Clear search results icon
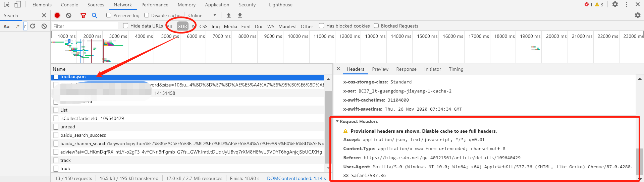This screenshot has width=644, height=182. pos(44,26)
